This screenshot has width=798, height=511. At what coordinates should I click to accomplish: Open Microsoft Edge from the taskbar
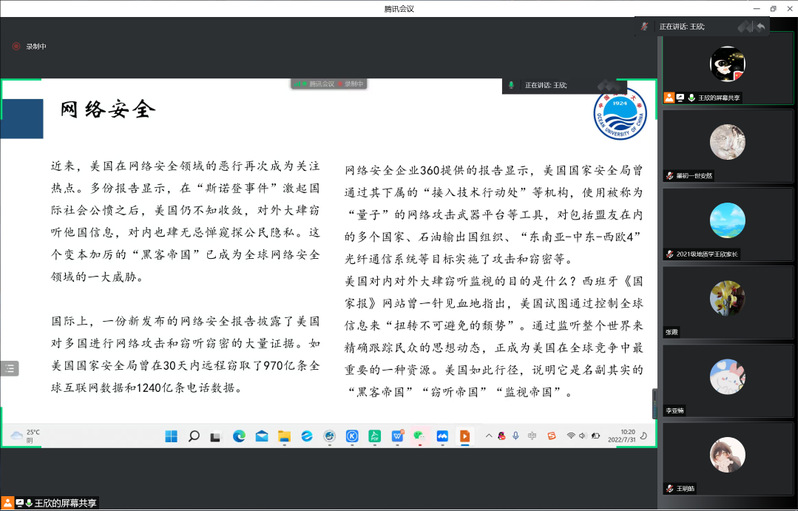click(x=239, y=436)
